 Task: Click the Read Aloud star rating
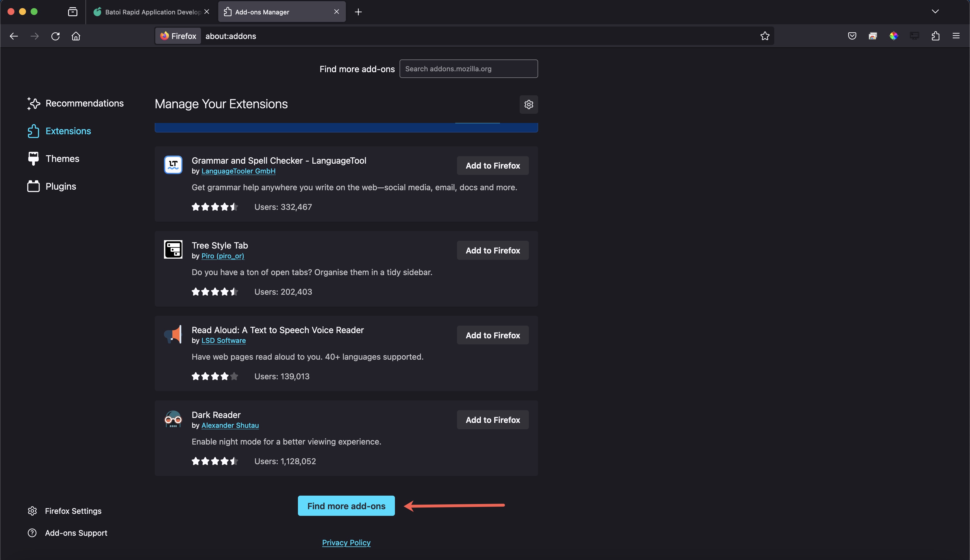pos(214,376)
